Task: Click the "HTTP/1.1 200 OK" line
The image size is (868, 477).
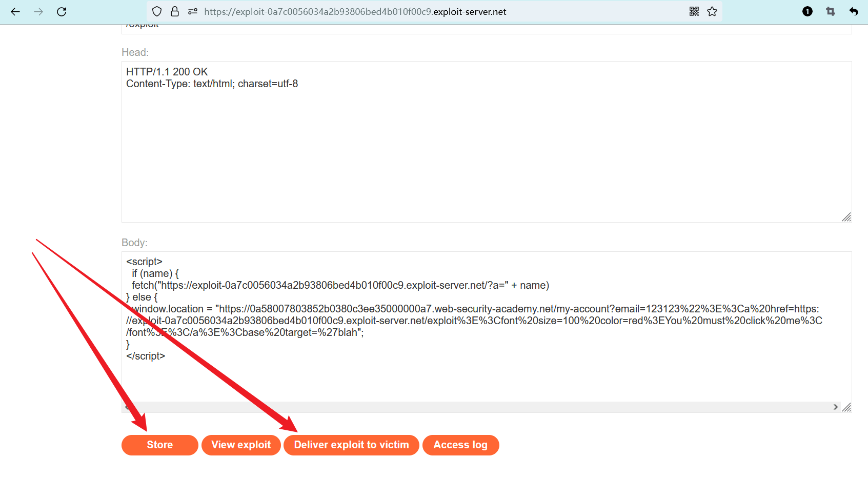Action: click(167, 72)
